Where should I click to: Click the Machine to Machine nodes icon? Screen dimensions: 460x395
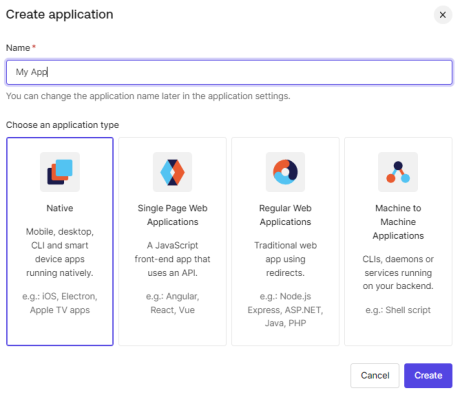tap(398, 172)
